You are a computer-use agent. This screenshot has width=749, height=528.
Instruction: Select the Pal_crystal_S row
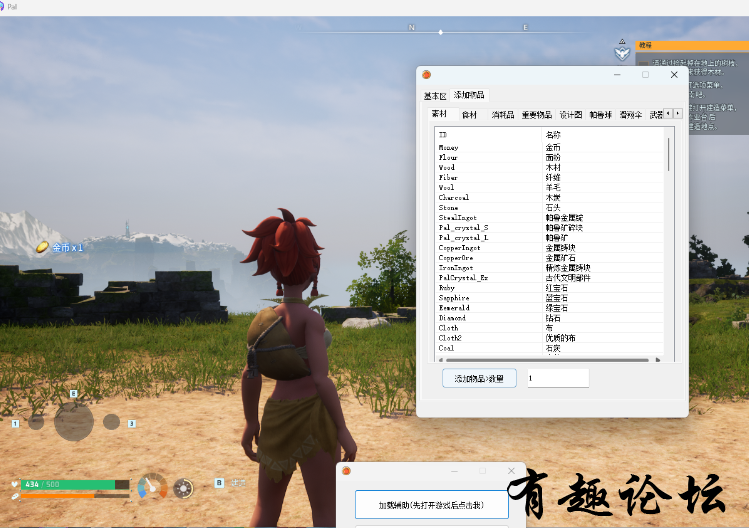pyautogui.click(x=550, y=227)
